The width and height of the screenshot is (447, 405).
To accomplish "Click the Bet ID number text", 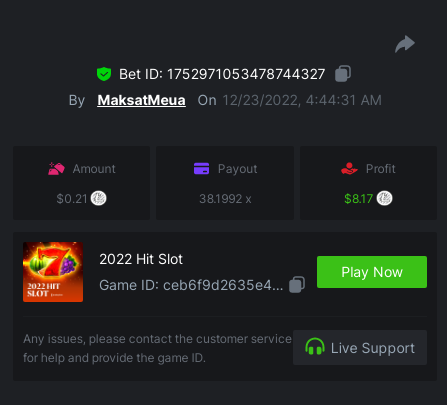I will tap(246, 74).
